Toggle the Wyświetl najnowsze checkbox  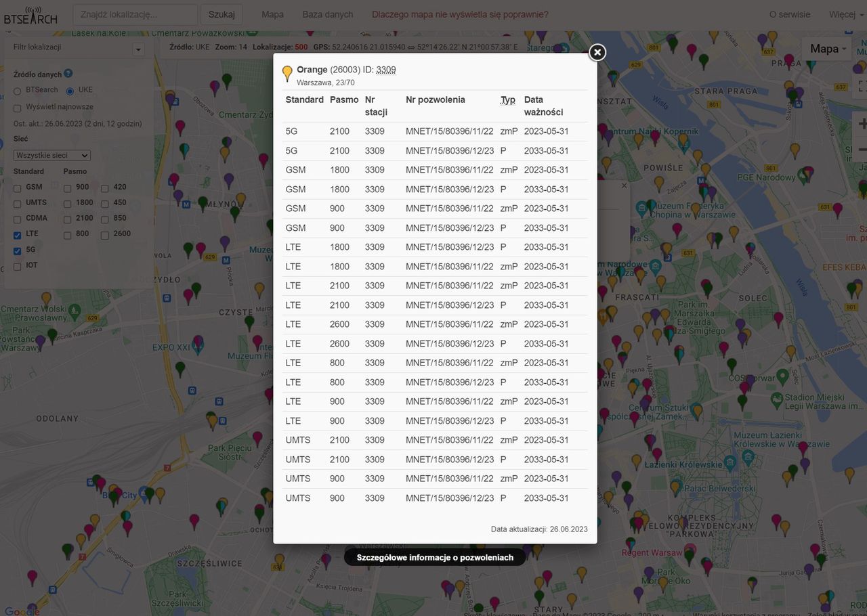[18, 108]
